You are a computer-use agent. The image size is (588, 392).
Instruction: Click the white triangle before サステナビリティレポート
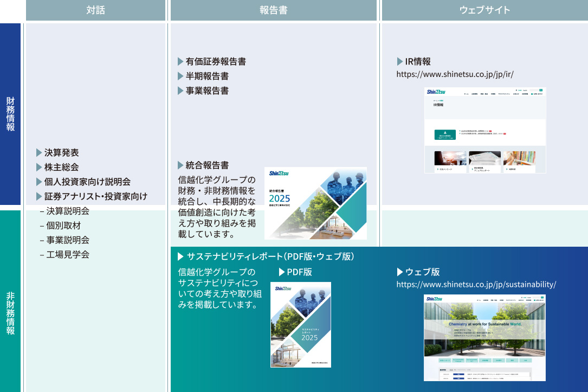click(x=180, y=256)
